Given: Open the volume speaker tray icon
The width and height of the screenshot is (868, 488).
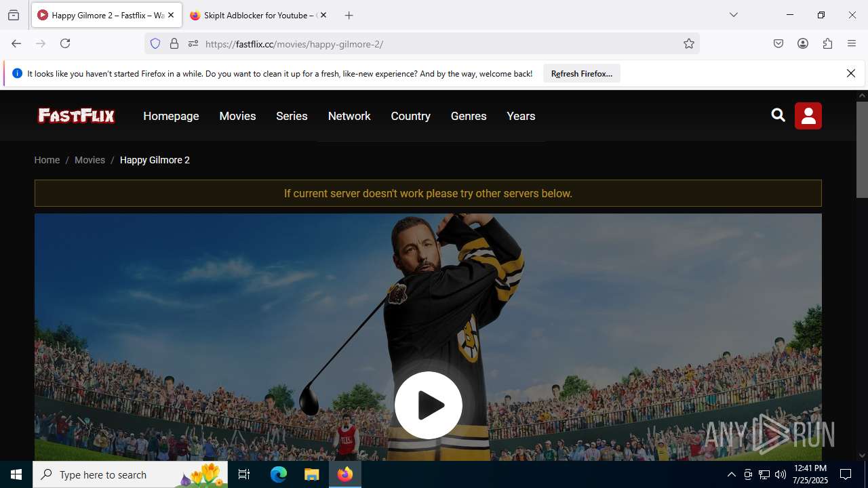Looking at the screenshot, I should pos(781,474).
